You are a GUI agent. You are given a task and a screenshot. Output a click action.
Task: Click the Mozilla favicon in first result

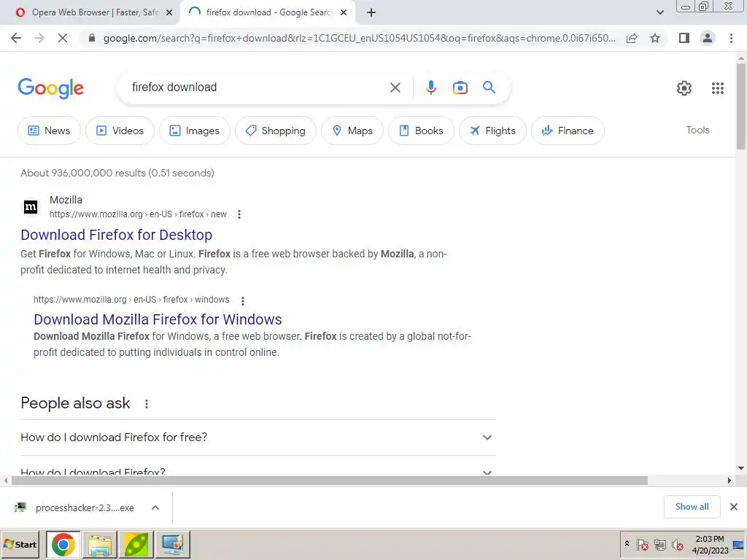(31, 206)
